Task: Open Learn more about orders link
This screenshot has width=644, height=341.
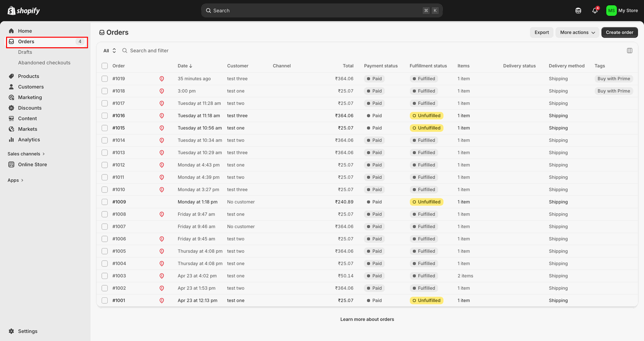Action: click(367, 319)
